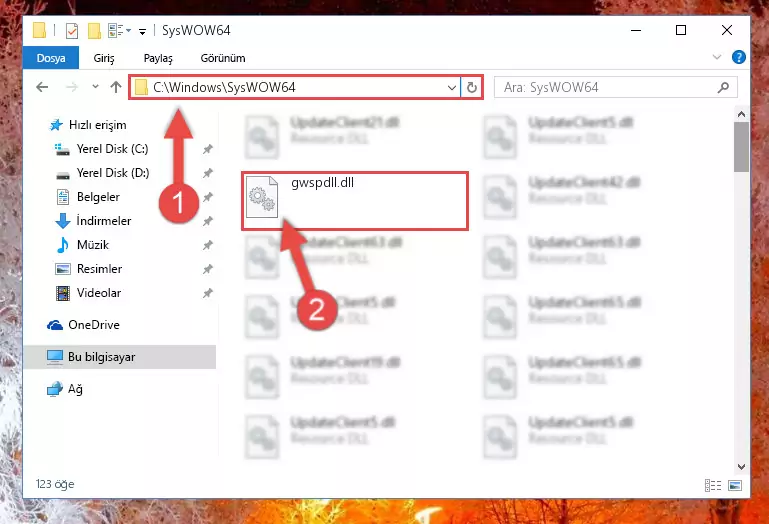This screenshot has height=524, width=769.
Task: Click the pin icon beside Belgeler
Action: coord(208,197)
